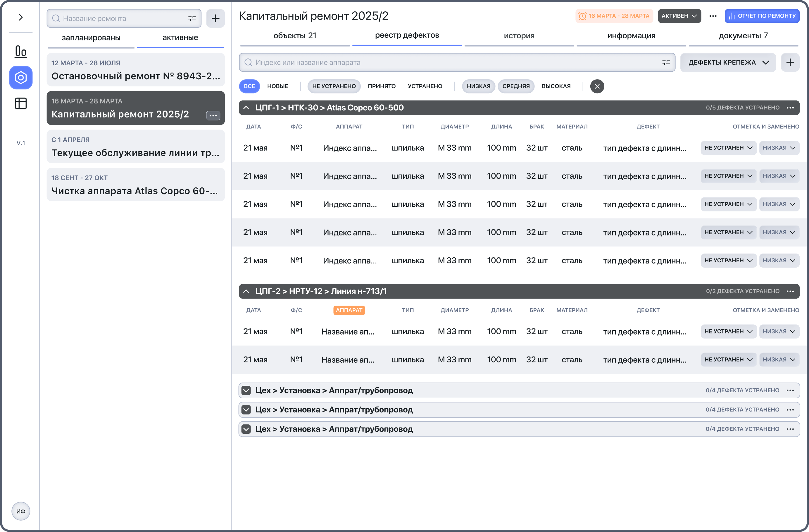Open the statistics chart sidebar icon
This screenshot has width=809, height=532.
(x=21, y=51)
